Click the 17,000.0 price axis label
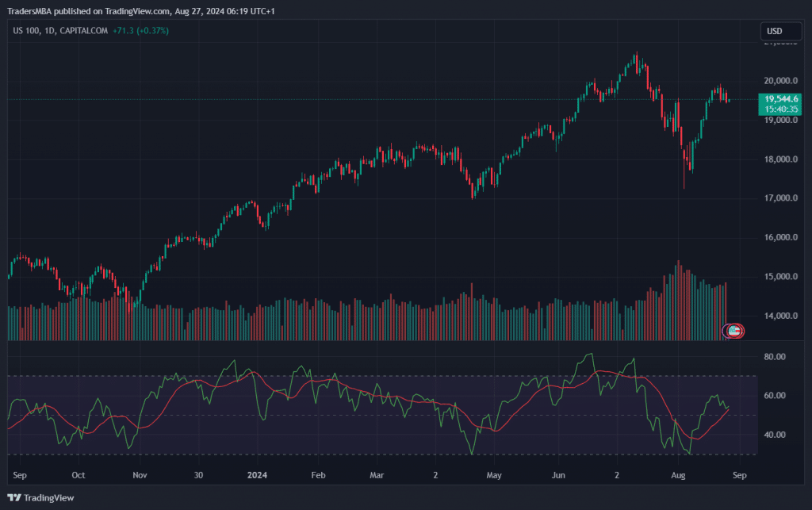 778,198
